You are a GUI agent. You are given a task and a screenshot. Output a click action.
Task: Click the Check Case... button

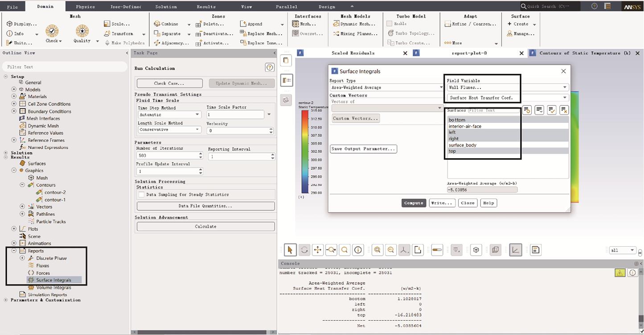point(169,83)
